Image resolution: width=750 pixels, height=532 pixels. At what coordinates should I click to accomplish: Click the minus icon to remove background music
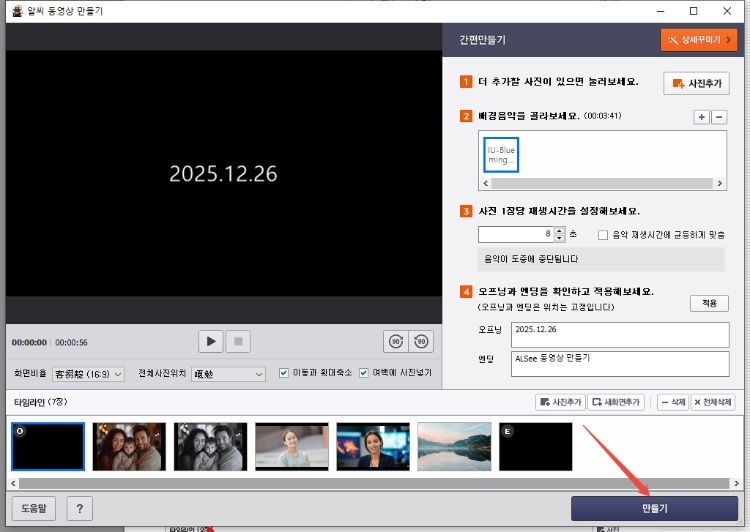(x=719, y=117)
